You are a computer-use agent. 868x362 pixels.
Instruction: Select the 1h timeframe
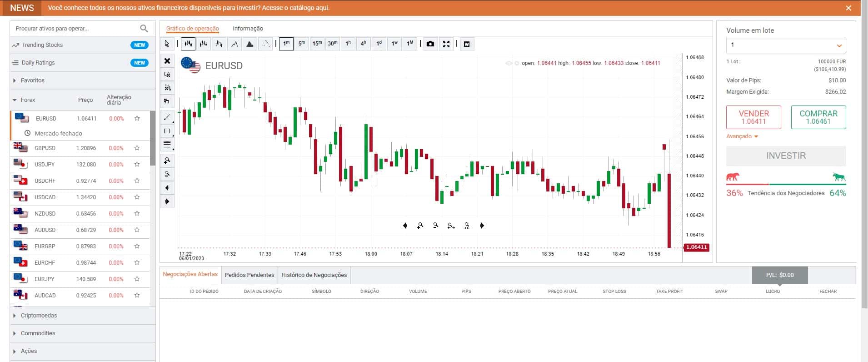pos(348,44)
